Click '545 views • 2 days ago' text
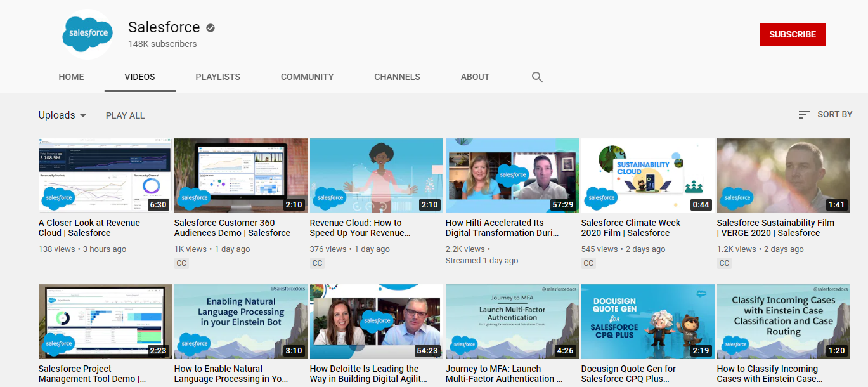This screenshot has height=387, width=868. pyautogui.click(x=623, y=249)
